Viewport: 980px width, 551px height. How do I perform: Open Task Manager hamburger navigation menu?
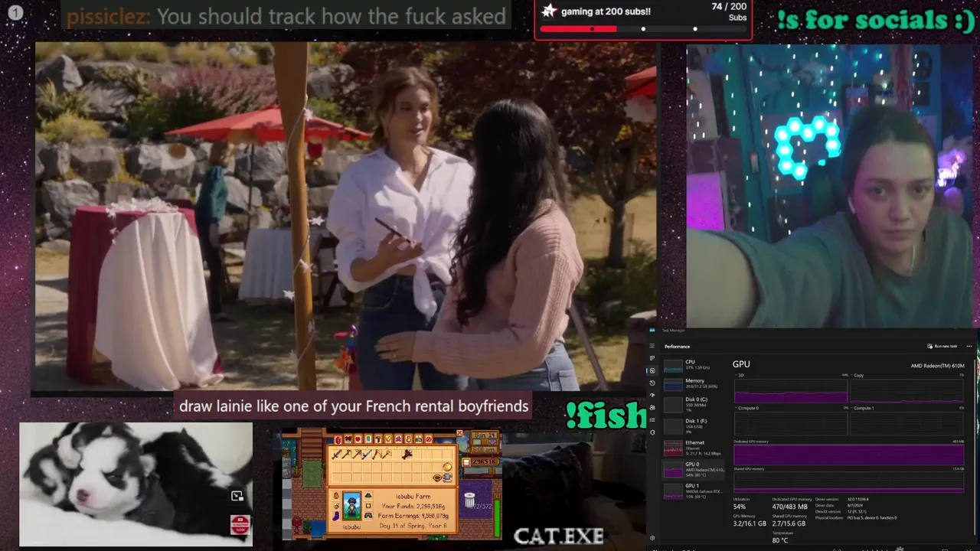(x=652, y=345)
